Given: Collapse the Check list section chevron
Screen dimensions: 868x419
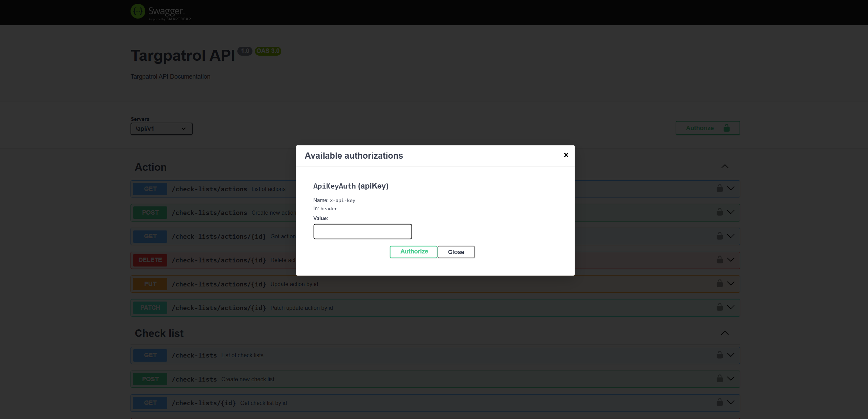Looking at the screenshot, I should point(725,333).
